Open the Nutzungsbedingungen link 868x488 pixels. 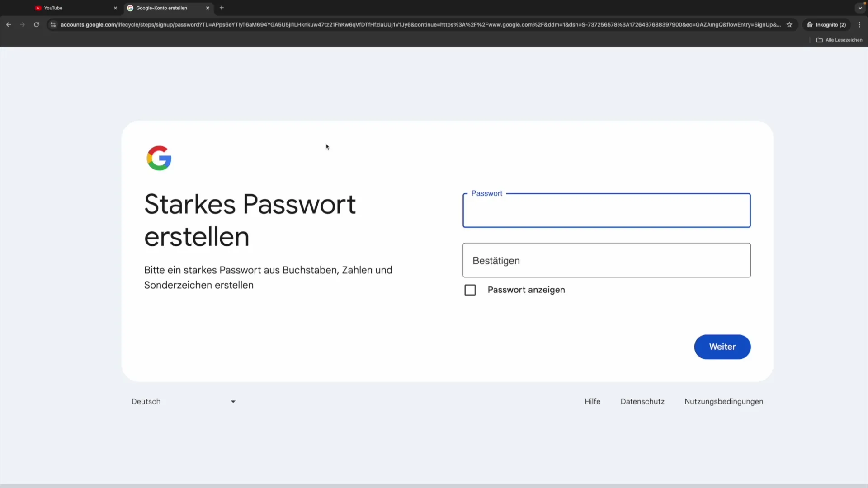724,402
